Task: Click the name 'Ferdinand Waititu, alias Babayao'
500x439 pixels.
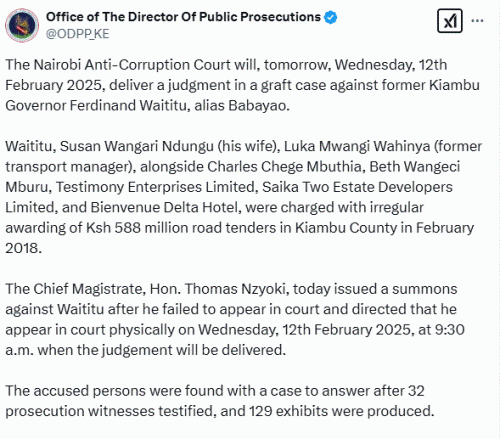Action: coord(180,106)
